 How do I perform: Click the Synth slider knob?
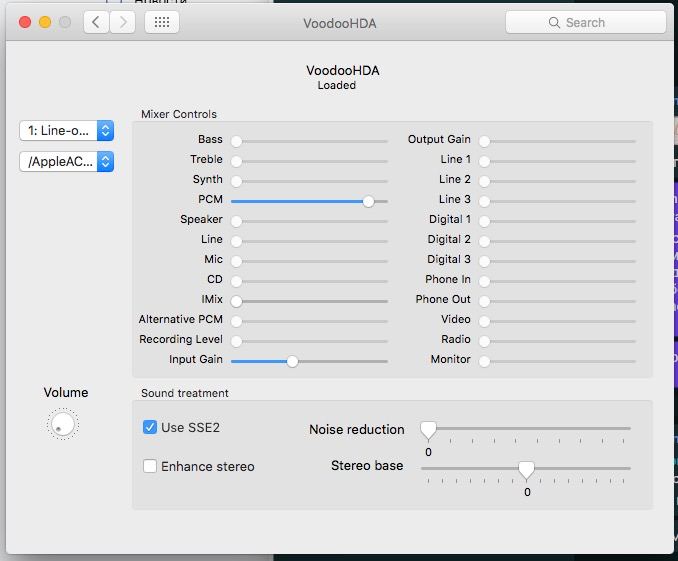click(x=237, y=181)
